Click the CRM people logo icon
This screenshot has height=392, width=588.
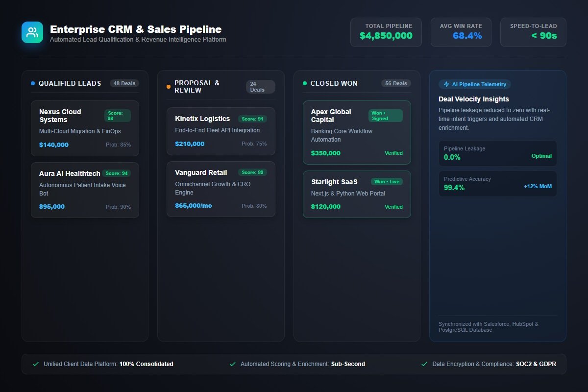(x=32, y=32)
